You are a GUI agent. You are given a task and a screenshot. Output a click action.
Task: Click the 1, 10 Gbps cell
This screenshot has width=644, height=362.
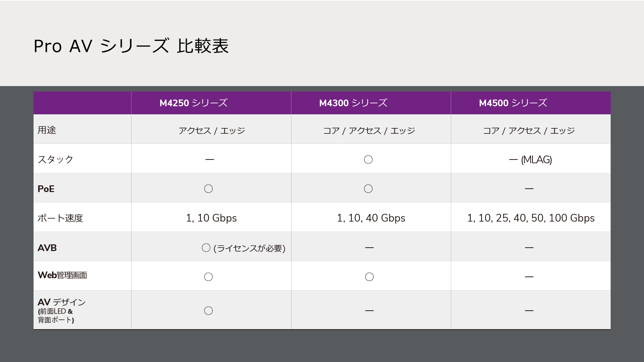(211, 218)
